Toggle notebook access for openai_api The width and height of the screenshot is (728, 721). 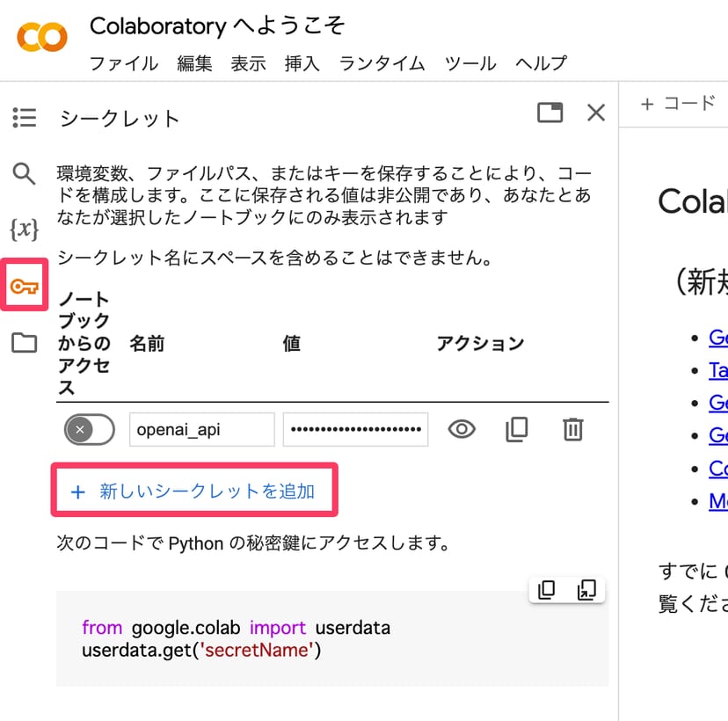coord(89,430)
